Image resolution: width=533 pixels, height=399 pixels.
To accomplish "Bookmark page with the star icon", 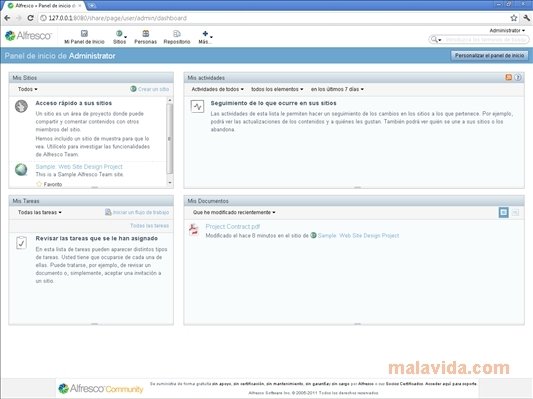I will coord(514,18).
